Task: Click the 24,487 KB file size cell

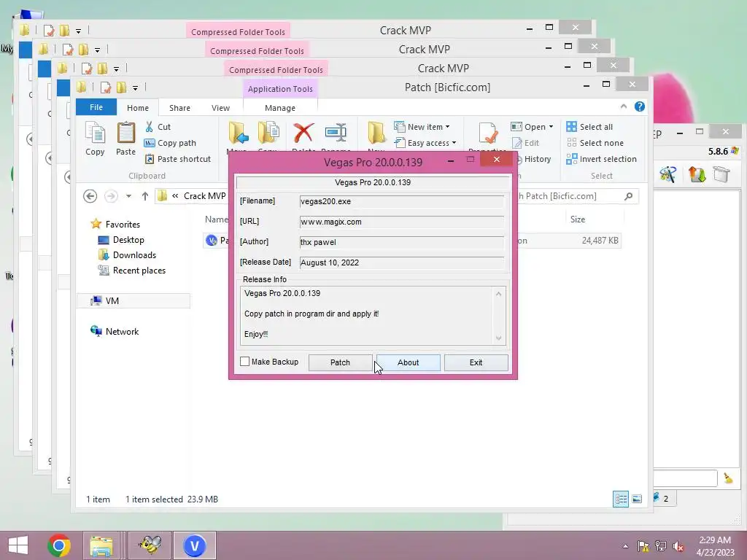Action: pos(600,241)
